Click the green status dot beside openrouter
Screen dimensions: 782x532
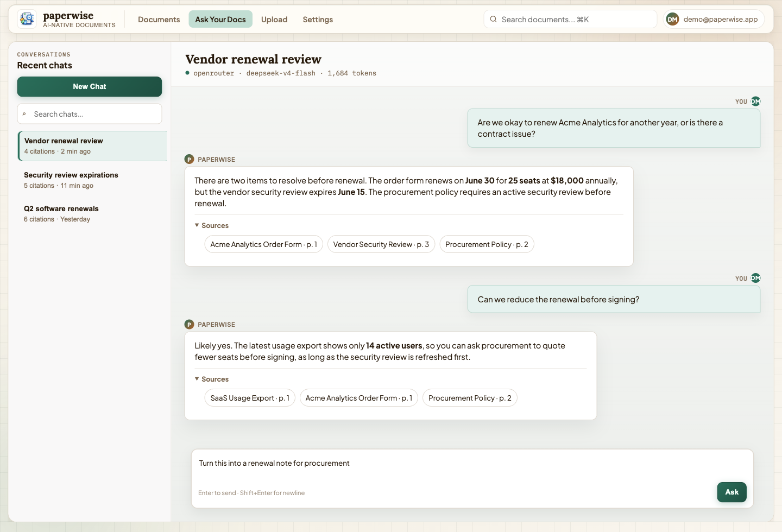coord(187,73)
